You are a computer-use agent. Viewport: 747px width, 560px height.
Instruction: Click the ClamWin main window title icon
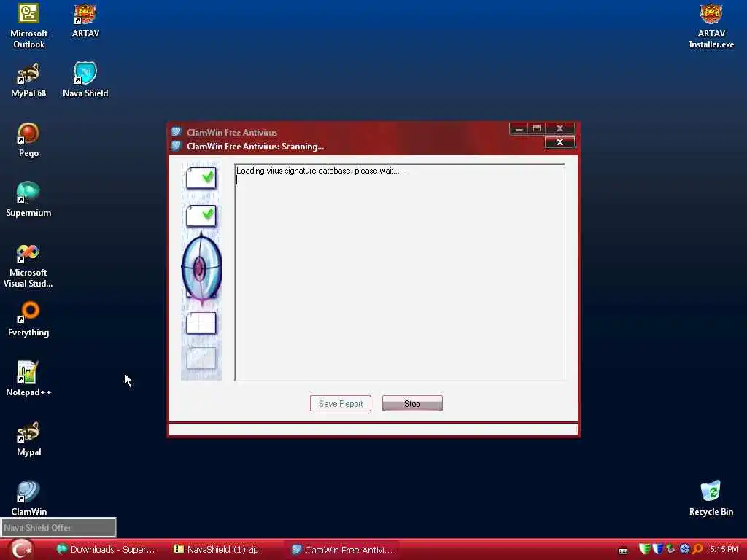177,132
